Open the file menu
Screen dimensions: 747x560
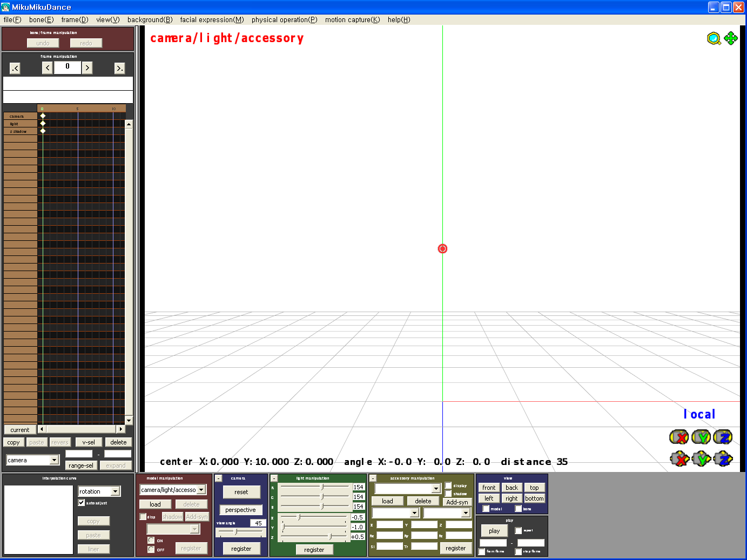click(12, 19)
